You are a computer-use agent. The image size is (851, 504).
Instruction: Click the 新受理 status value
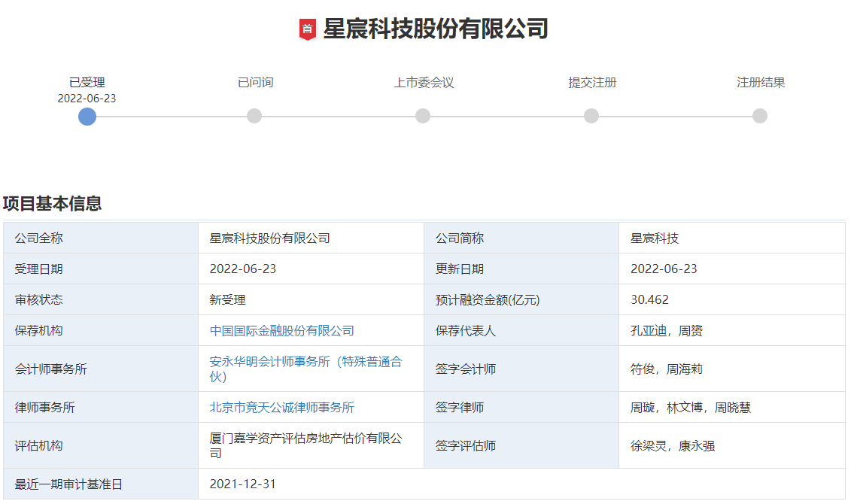tap(227, 299)
